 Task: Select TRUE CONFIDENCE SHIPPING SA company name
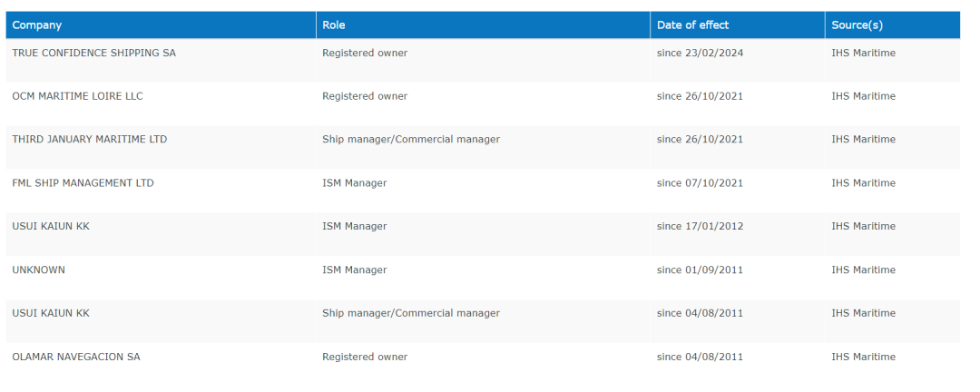tap(94, 54)
